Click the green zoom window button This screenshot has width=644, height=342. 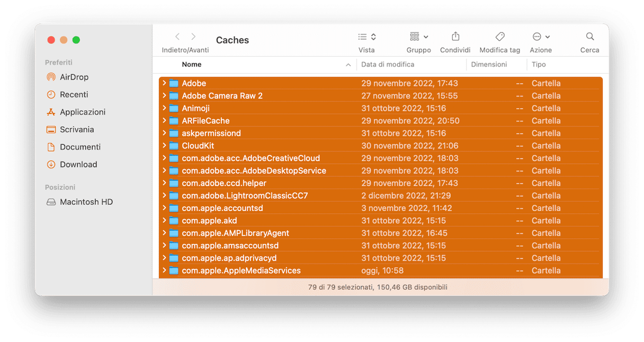coord(76,40)
